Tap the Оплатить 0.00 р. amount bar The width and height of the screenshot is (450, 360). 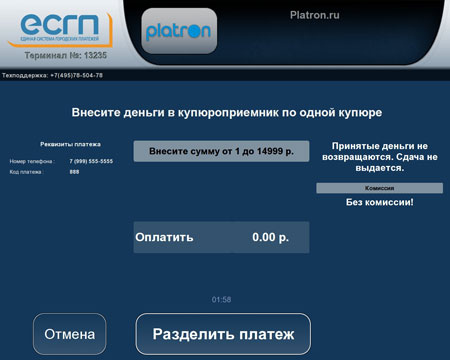(x=221, y=237)
